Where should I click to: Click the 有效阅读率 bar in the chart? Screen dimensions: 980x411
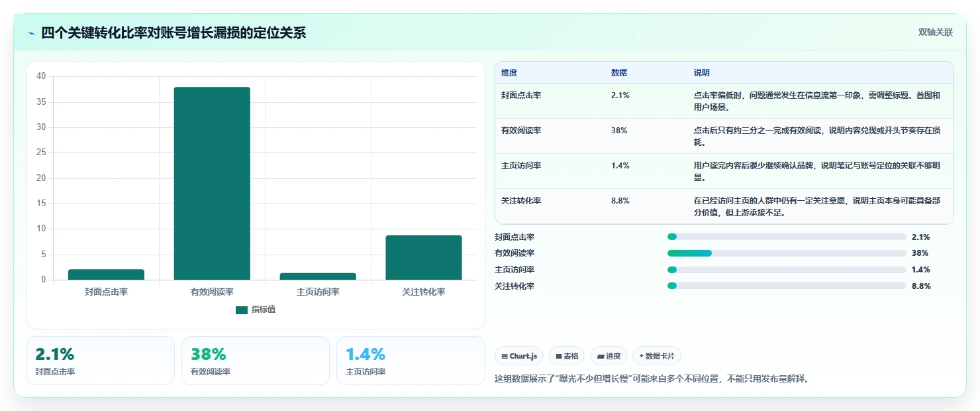point(212,184)
